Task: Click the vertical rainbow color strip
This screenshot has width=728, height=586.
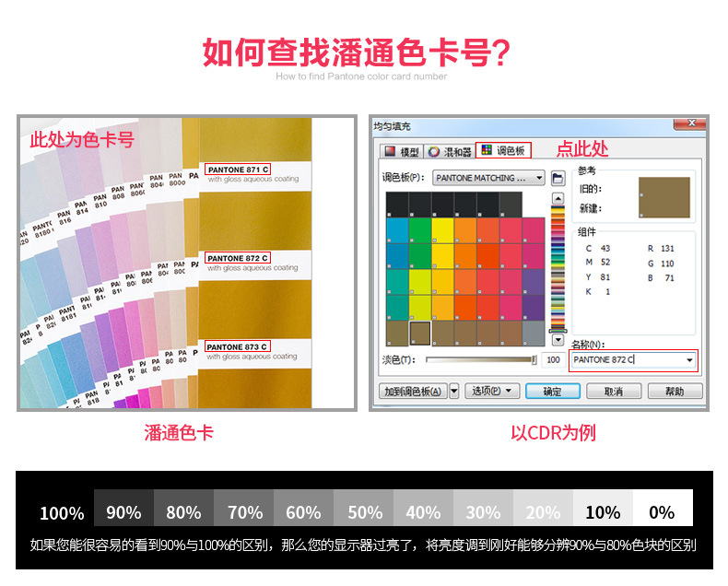Action: click(x=558, y=268)
